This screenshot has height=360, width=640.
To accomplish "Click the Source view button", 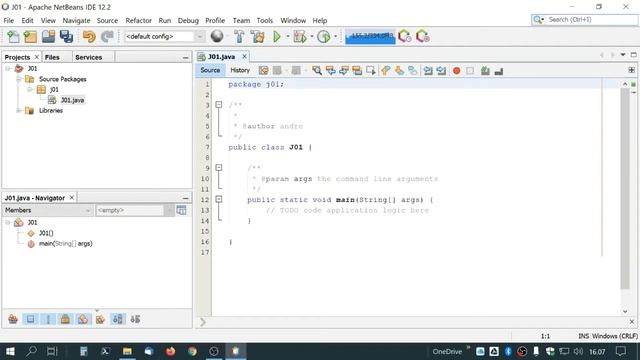I will (x=210, y=70).
